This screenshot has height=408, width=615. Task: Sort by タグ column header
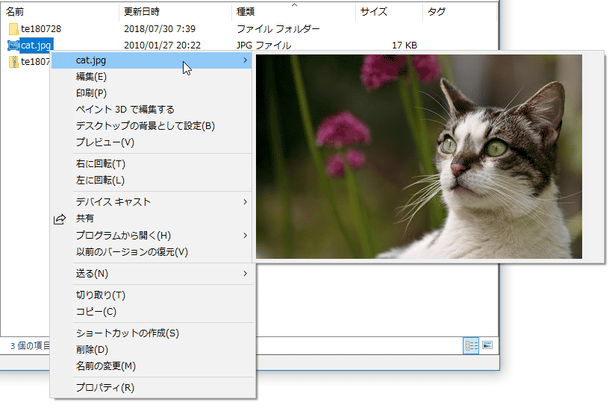click(460, 12)
